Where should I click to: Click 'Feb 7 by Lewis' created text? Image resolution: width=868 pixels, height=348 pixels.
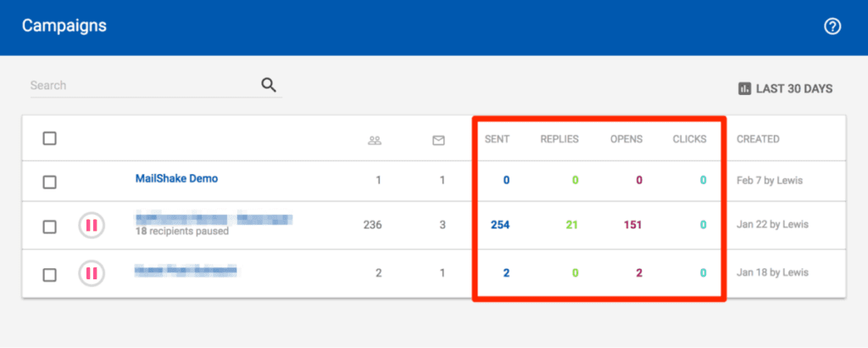(x=770, y=181)
